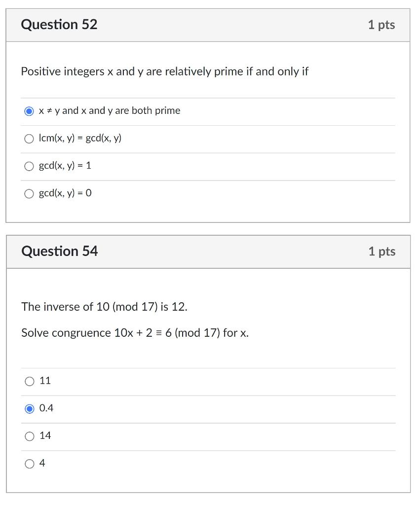Click the congruence equation text in Question 54
Screen dimensions: 420x505
pyautogui.click(x=135, y=333)
